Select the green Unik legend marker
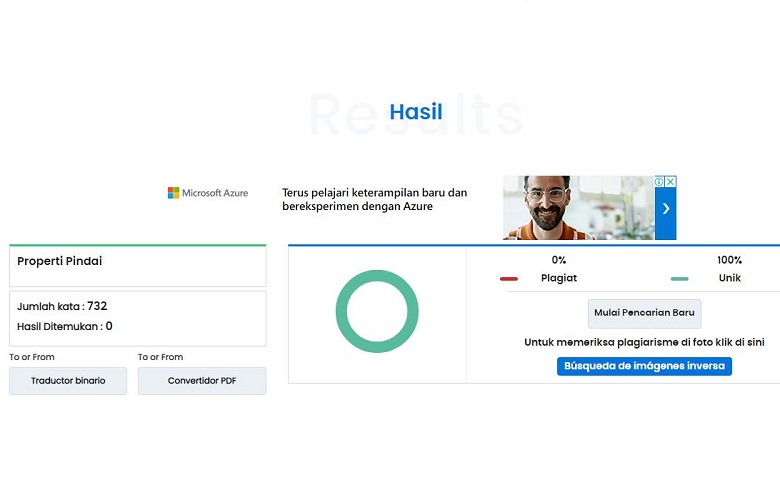 (679, 278)
